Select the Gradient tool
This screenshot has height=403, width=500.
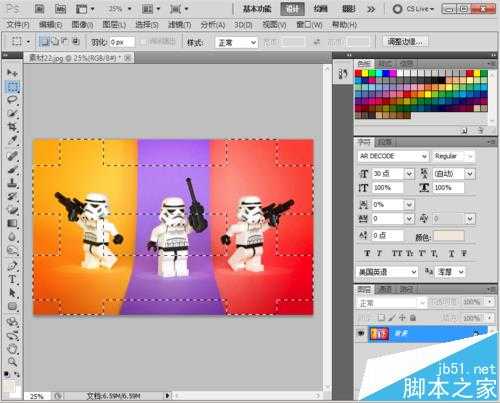[x=12, y=223]
